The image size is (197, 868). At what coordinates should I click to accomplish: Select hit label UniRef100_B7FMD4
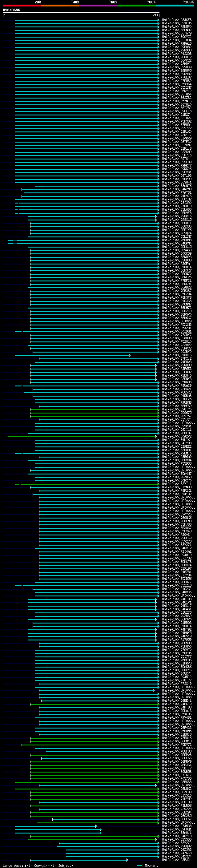[x=176, y=125]
